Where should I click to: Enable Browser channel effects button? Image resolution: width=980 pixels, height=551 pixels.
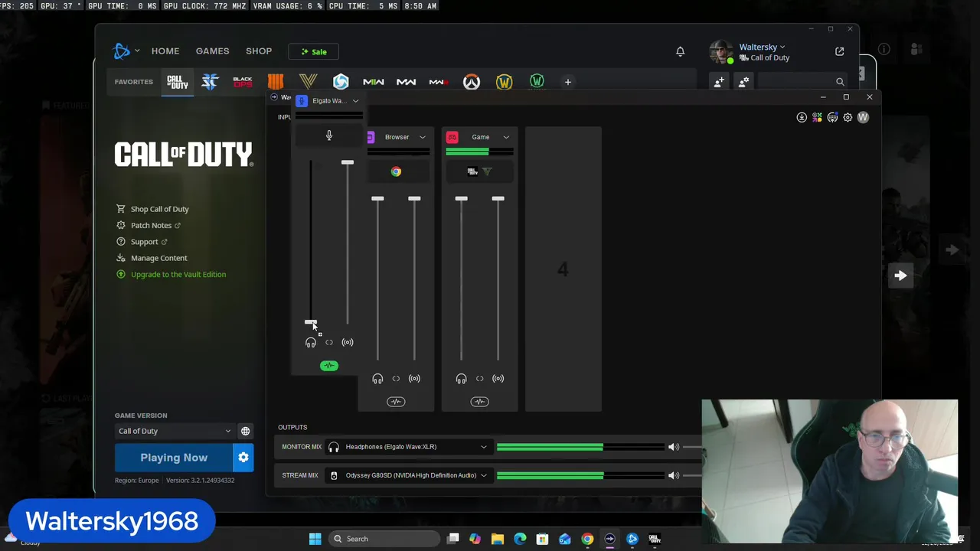[396, 402]
